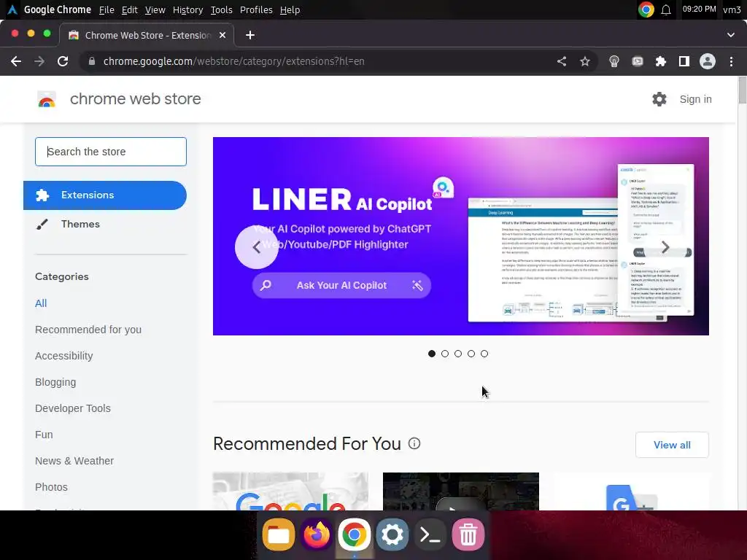Open Terminal from the dock
The image size is (747, 560).
[x=430, y=534]
